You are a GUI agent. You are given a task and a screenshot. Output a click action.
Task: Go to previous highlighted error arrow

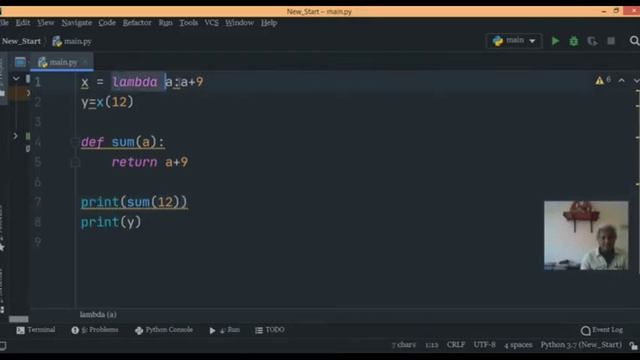pos(621,81)
